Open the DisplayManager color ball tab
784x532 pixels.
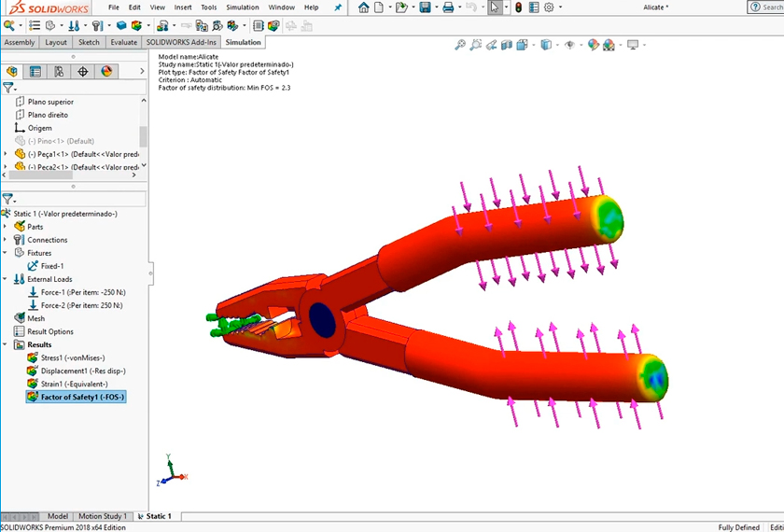[106, 71]
